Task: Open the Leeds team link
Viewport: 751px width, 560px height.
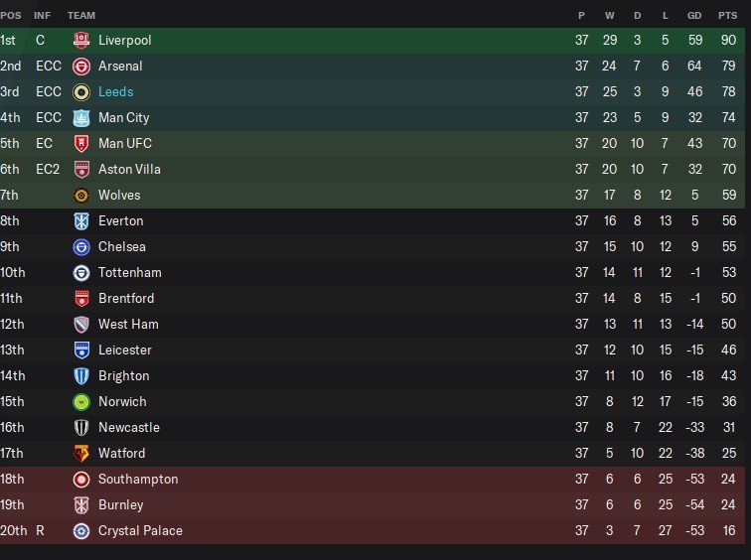Action: [x=115, y=92]
